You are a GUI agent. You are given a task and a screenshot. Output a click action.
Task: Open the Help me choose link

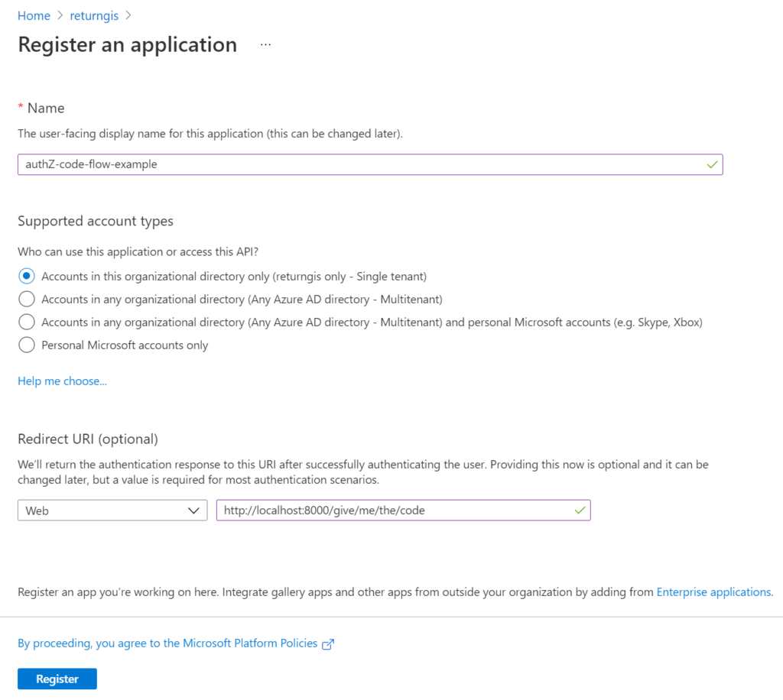[x=61, y=381]
